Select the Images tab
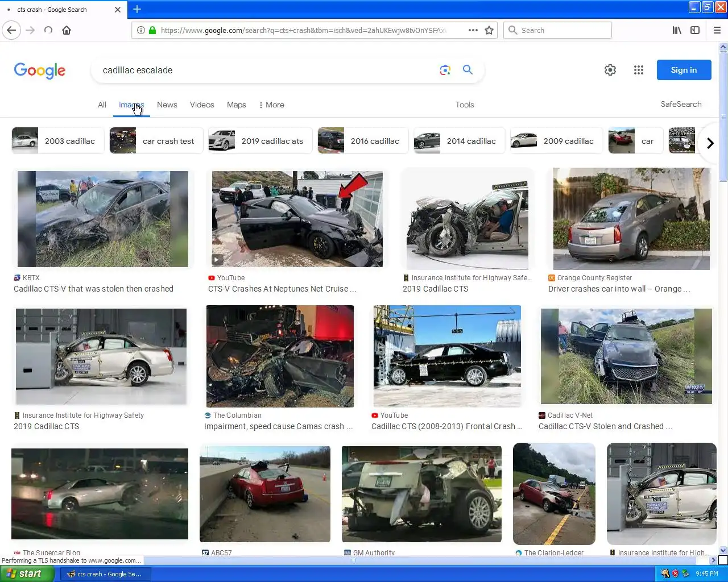This screenshot has height=582, width=728. [131, 105]
